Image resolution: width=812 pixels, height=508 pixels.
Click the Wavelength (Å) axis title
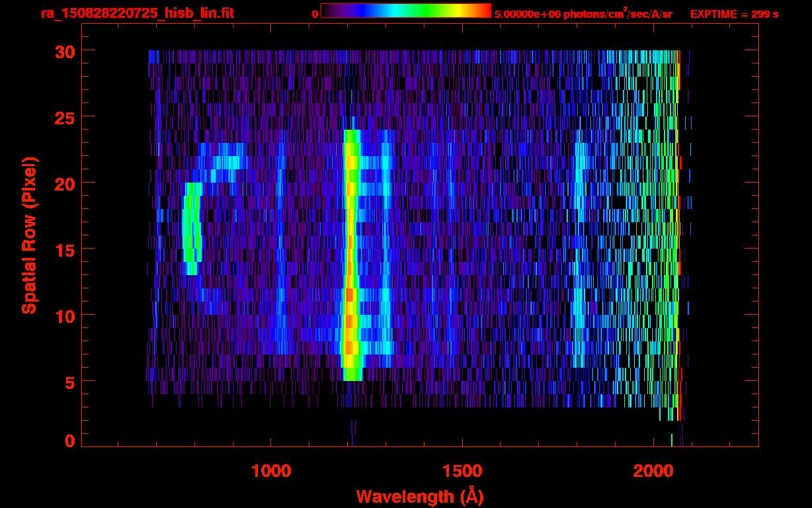point(419,496)
